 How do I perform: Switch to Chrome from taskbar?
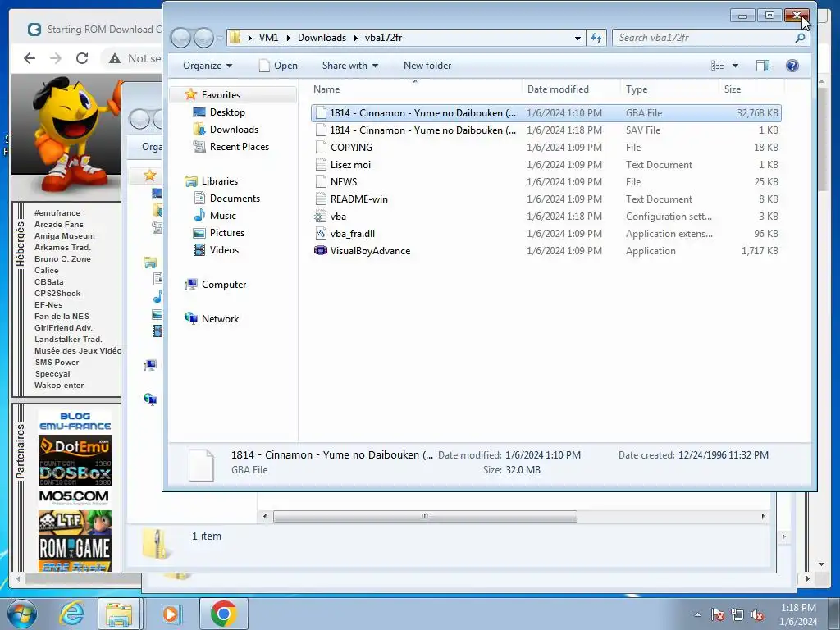coord(223,614)
